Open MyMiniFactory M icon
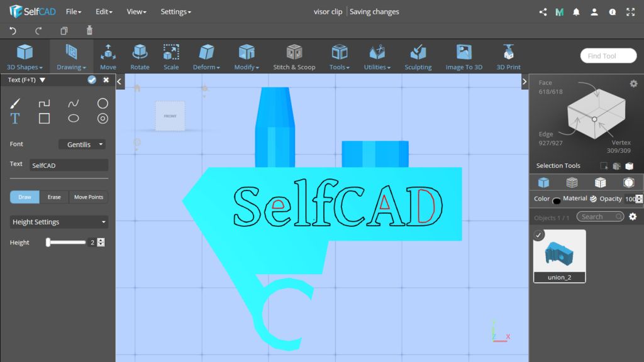The width and height of the screenshot is (644, 362). [559, 12]
